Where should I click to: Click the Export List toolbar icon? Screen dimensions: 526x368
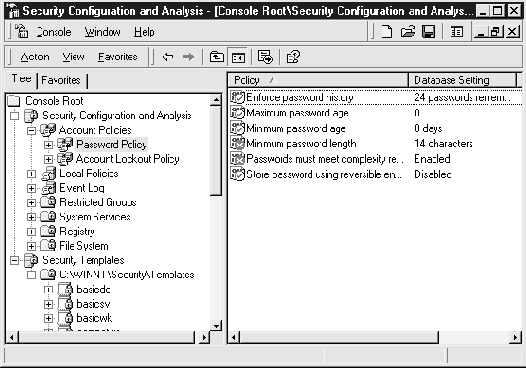265,57
